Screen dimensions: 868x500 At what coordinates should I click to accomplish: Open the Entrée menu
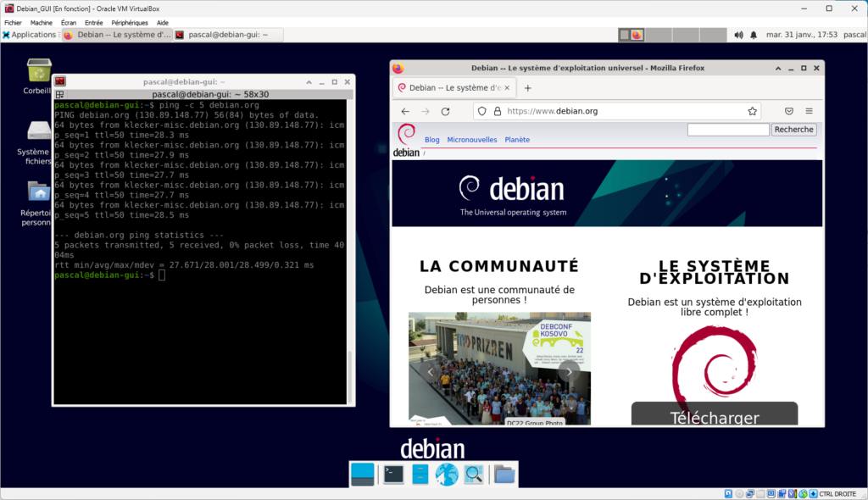93,23
